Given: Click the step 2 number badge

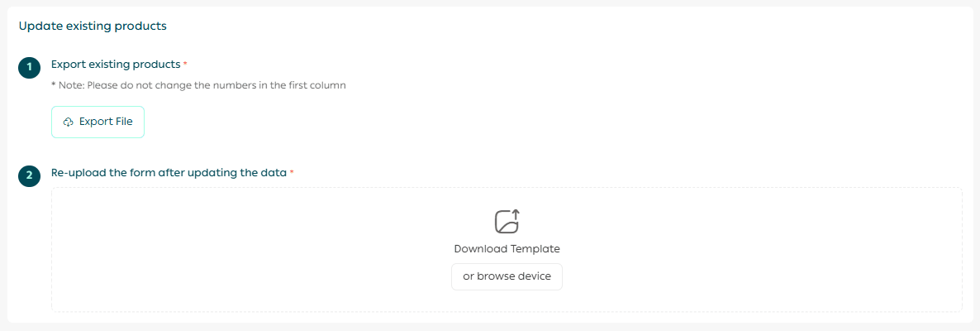Looking at the screenshot, I should pyautogui.click(x=29, y=176).
